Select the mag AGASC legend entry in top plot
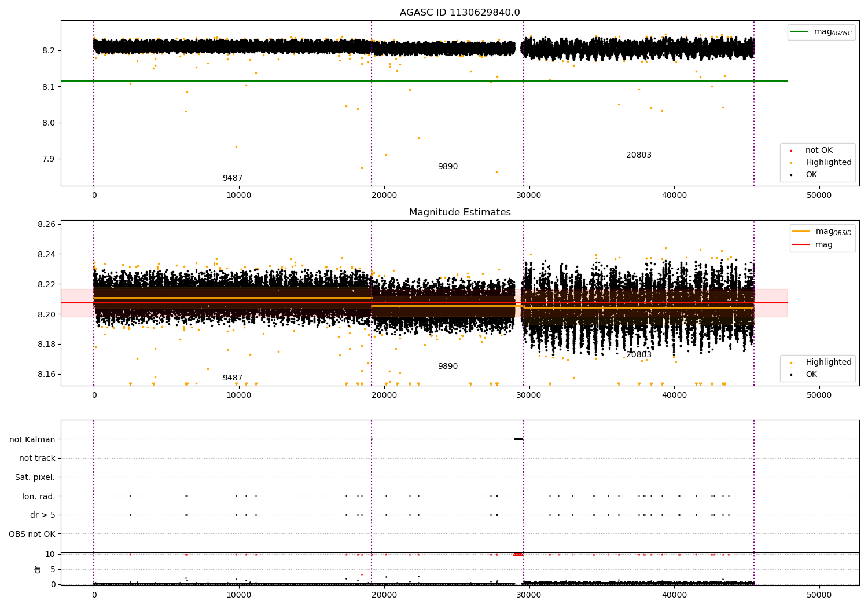This screenshot has width=868, height=608. pyautogui.click(x=821, y=32)
